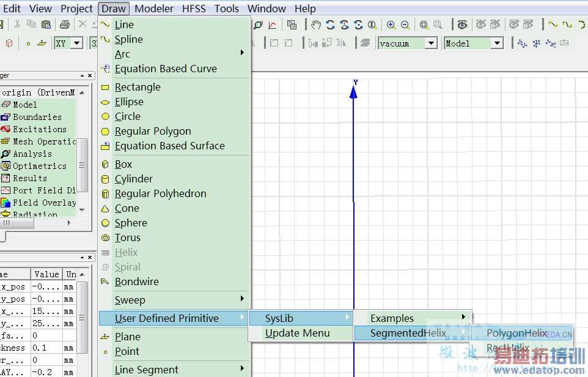
Task: Choose Equation Based Surface
Action: point(174,146)
